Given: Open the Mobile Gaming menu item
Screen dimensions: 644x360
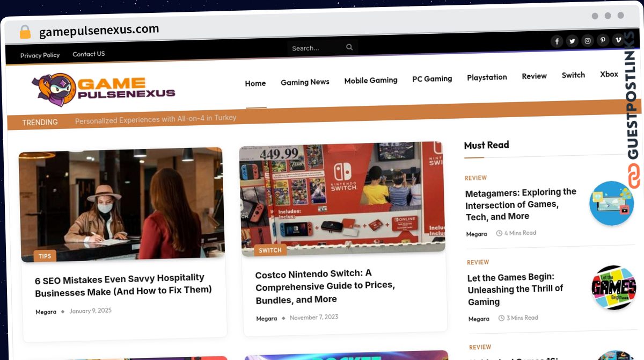Looking at the screenshot, I should click(371, 81).
